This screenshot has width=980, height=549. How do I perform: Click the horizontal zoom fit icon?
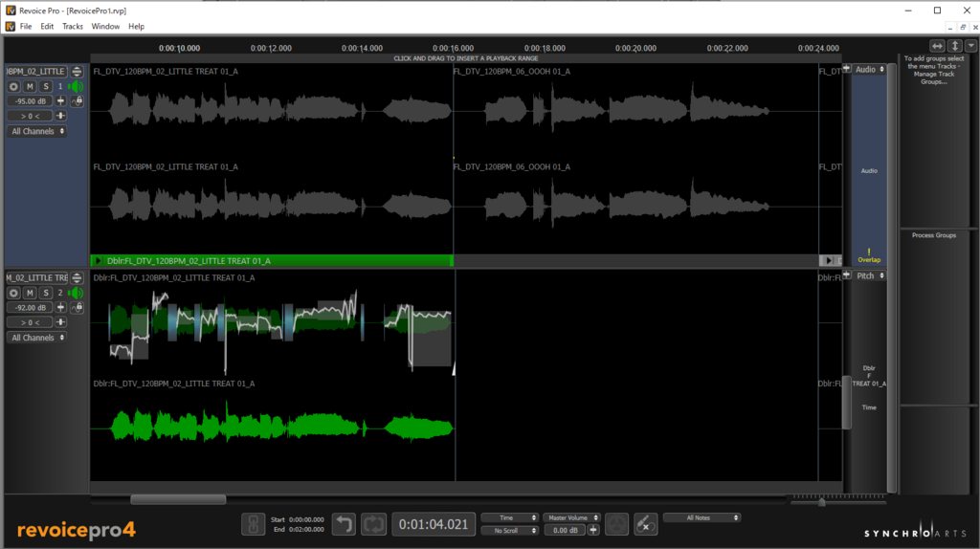(937, 46)
